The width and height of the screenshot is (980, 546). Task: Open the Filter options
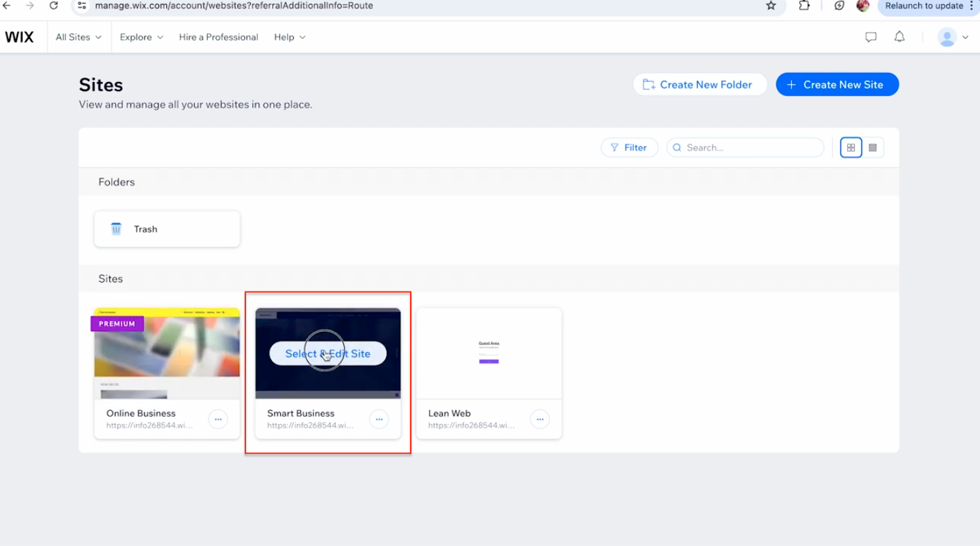click(x=629, y=147)
